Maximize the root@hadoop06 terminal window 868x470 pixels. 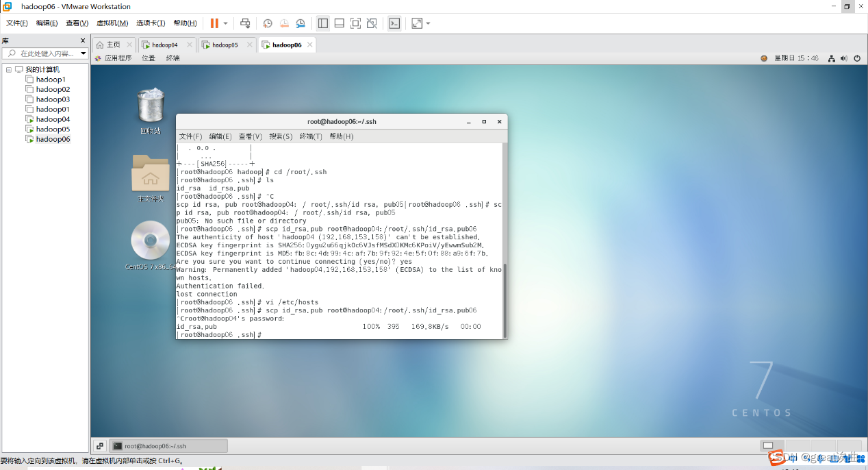pos(484,122)
